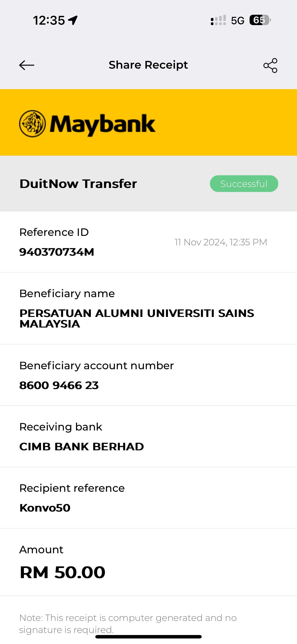Tap beneficiary name Persatuan Alumni Universiti Sains Malaysia

(137, 318)
